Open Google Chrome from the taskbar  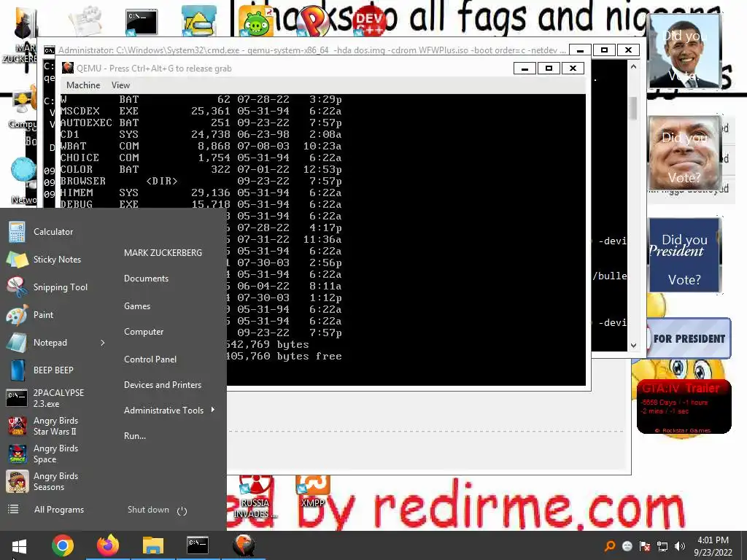click(x=63, y=545)
